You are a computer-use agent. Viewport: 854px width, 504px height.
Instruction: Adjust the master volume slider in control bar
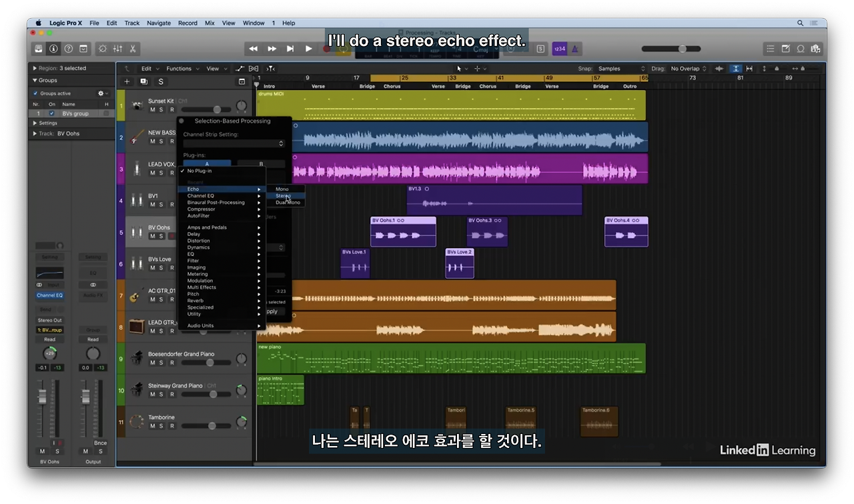[671, 49]
